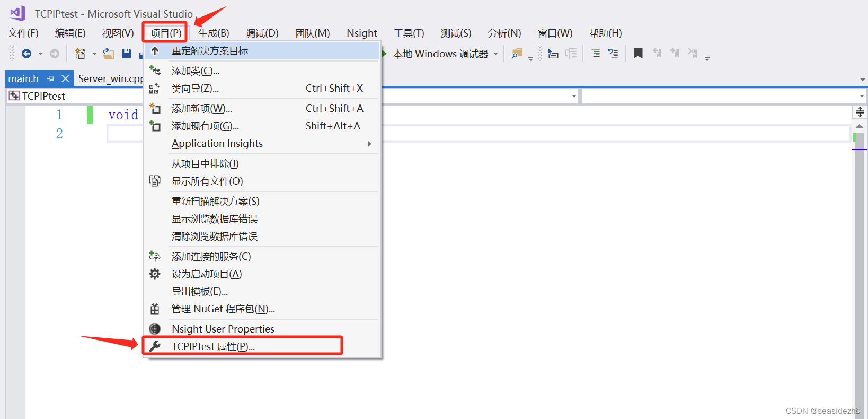Select 显示浏览数据库错误 menu entry
Screen dimensions: 868x419
coord(262,219)
